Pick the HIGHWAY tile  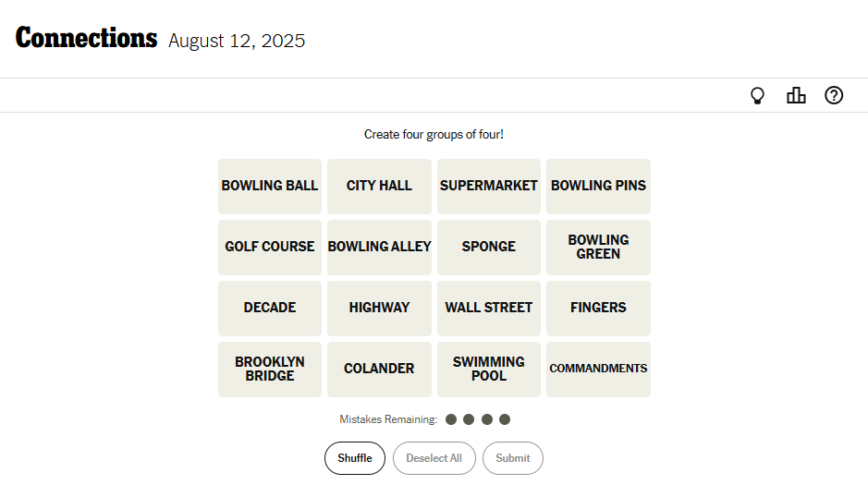coord(379,308)
